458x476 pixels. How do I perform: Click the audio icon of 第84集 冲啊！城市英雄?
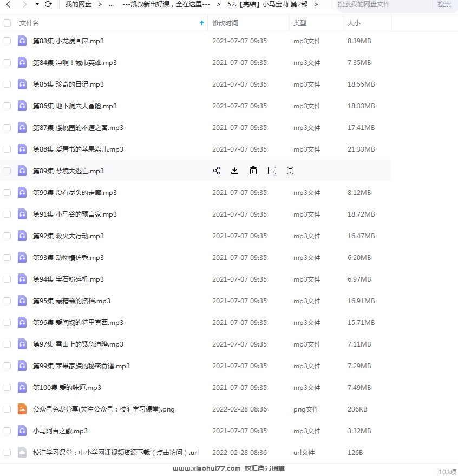[22, 62]
